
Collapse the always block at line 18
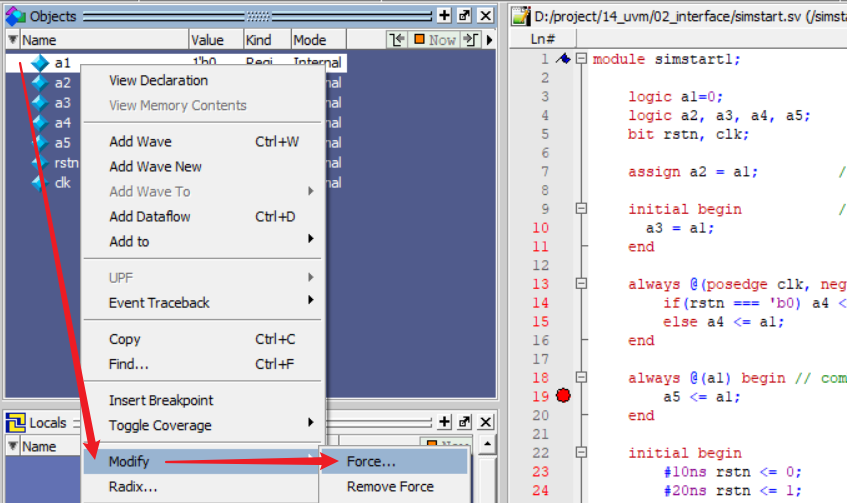tap(581, 378)
